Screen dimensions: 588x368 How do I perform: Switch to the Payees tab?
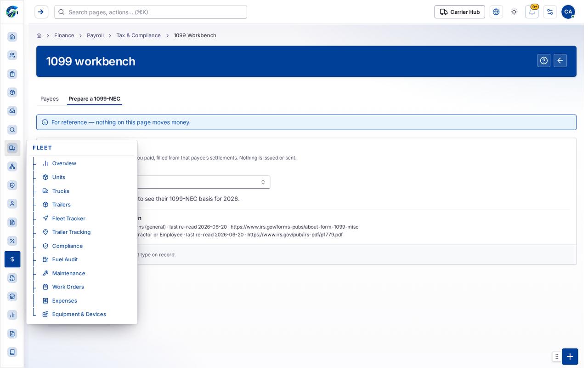pos(50,98)
